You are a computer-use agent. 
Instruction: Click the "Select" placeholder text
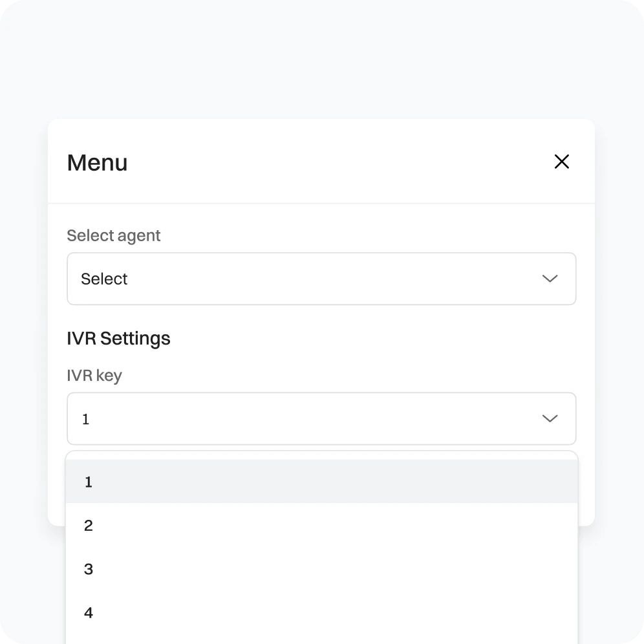104,279
